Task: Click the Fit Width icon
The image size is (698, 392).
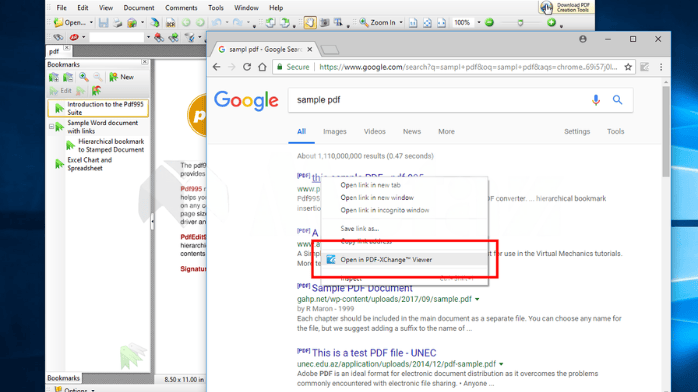Action: click(441, 22)
